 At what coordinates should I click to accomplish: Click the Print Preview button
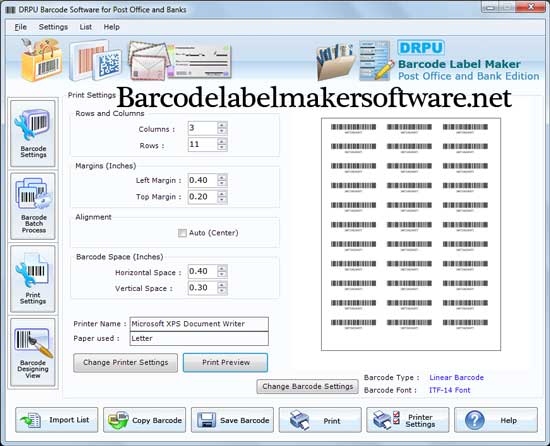tap(226, 363)
